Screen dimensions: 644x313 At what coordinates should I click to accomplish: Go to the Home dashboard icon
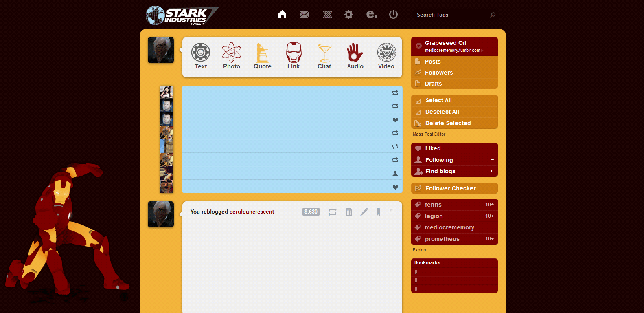282,15
